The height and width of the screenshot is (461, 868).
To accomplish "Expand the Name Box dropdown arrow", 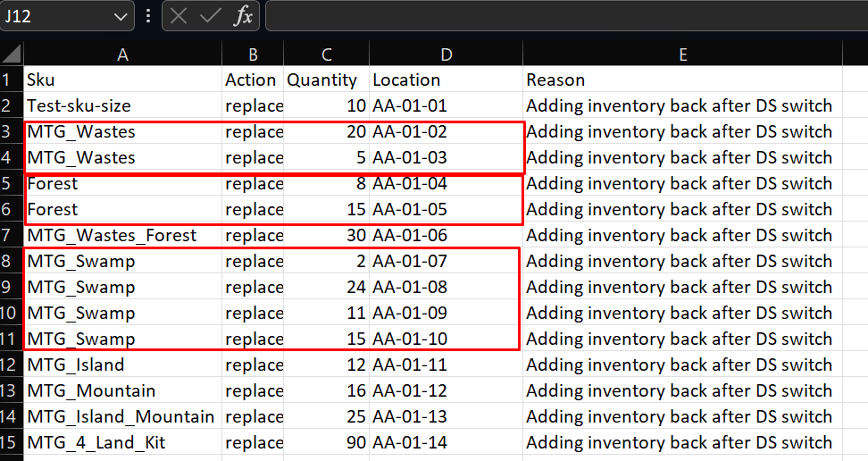I will pos(121,17).
